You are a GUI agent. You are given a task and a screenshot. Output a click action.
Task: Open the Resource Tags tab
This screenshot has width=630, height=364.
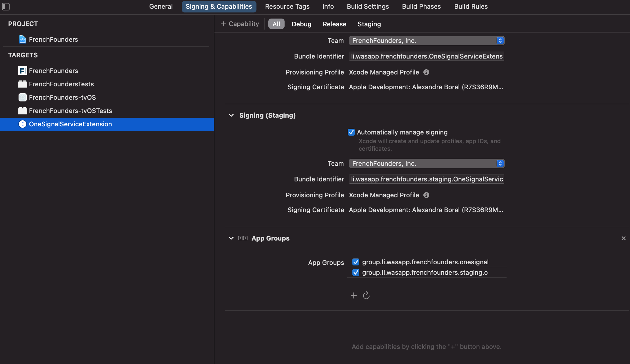coord(287,6)
